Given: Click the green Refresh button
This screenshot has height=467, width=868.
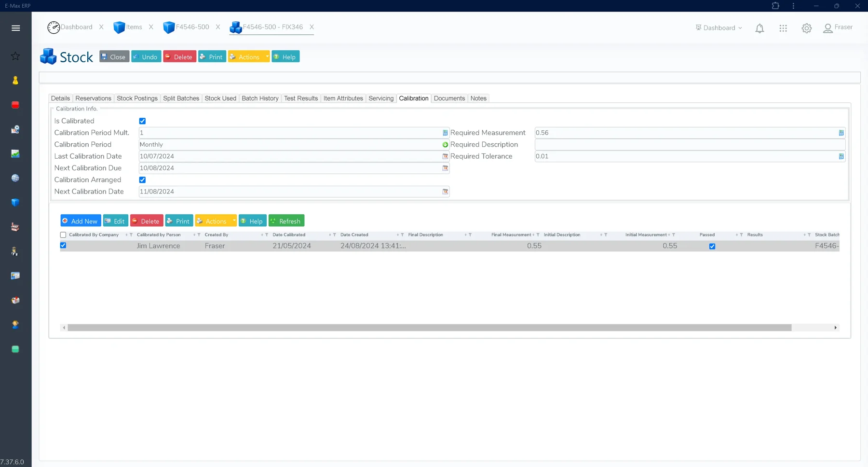Looking at the screenshot, I should [x=286, y=220].
